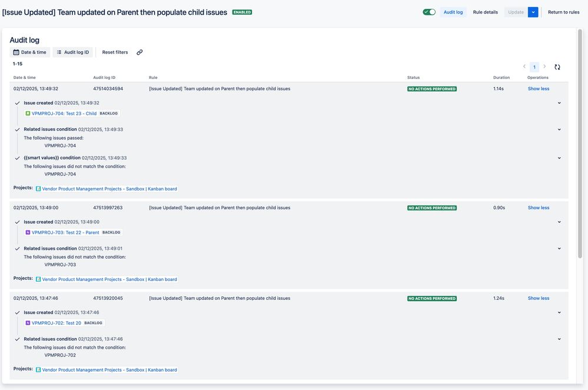Click NO ACTIONS PERFORMED status for 13:49:00
Viewport: 588px width, 390px height.
tap(432, 208)
